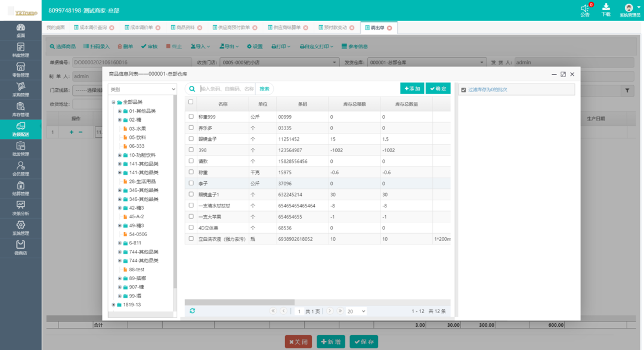Open 系统管理 sidebar icon
The width and height of the screenshot is (644, 350).
tap(20, 228)
